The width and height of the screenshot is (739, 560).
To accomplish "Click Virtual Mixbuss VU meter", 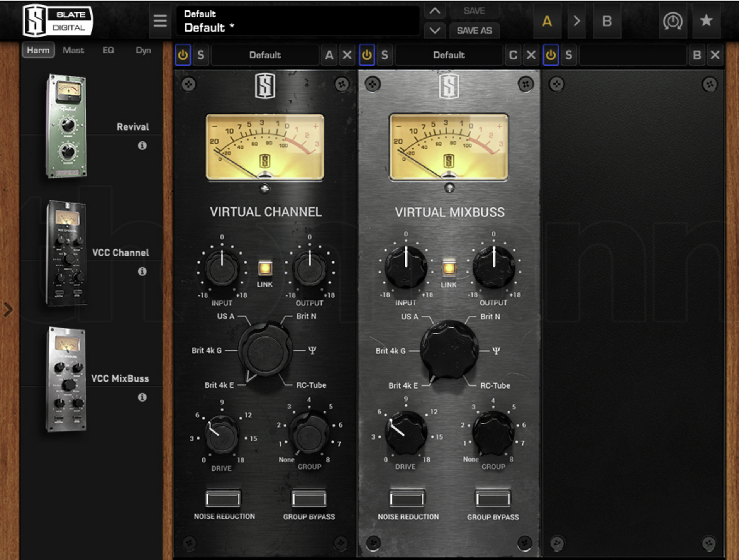I will 449,147.
